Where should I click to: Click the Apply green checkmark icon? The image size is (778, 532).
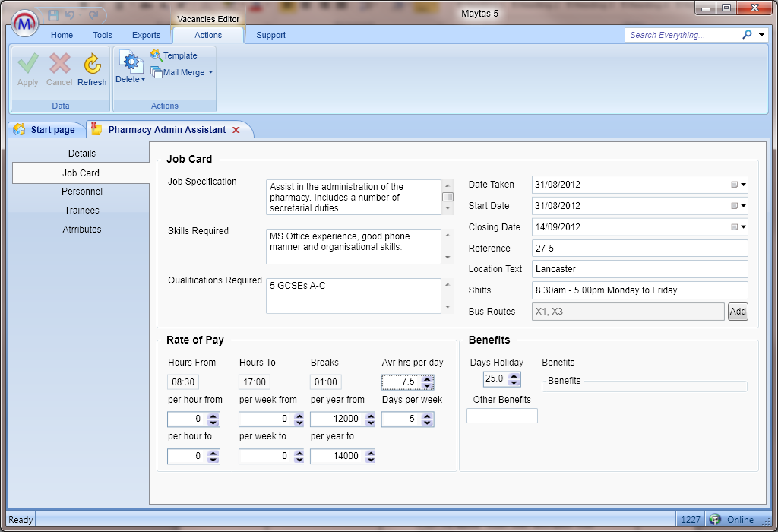(x=27, y=64)
